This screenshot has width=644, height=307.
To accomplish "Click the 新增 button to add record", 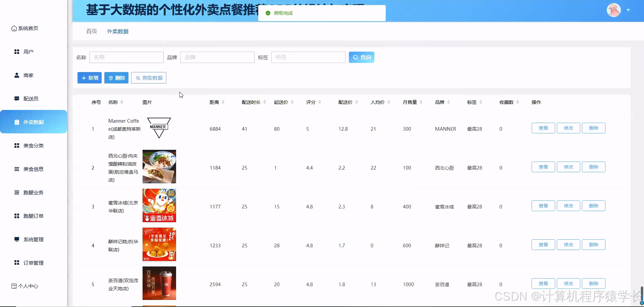I will 89,78.
